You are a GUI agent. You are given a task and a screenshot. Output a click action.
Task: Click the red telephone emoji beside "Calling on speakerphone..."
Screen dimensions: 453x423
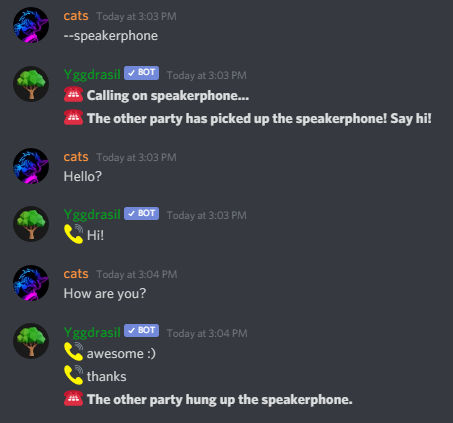pos(73,94)
